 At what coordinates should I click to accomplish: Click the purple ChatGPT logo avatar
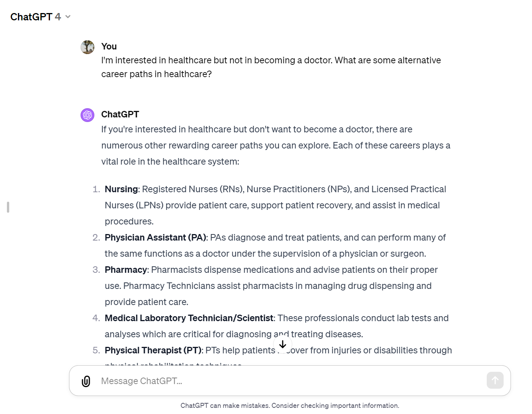[x=87, y=115]
